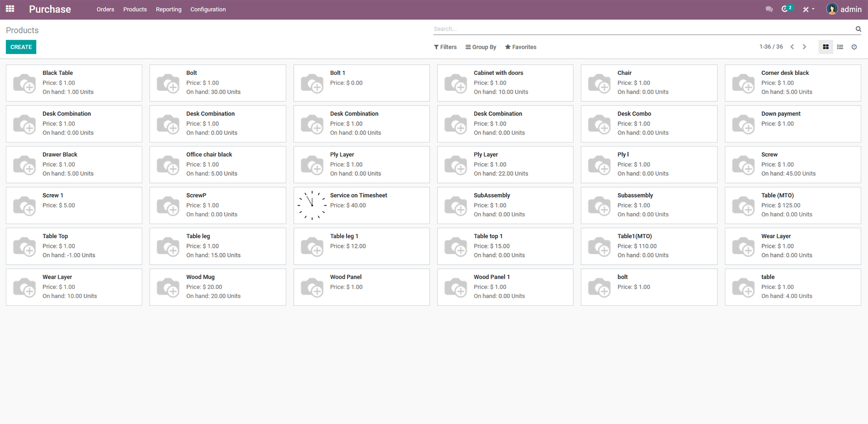Open the Configuration menu
The image size is (868, 424).
tap(208, 10)
